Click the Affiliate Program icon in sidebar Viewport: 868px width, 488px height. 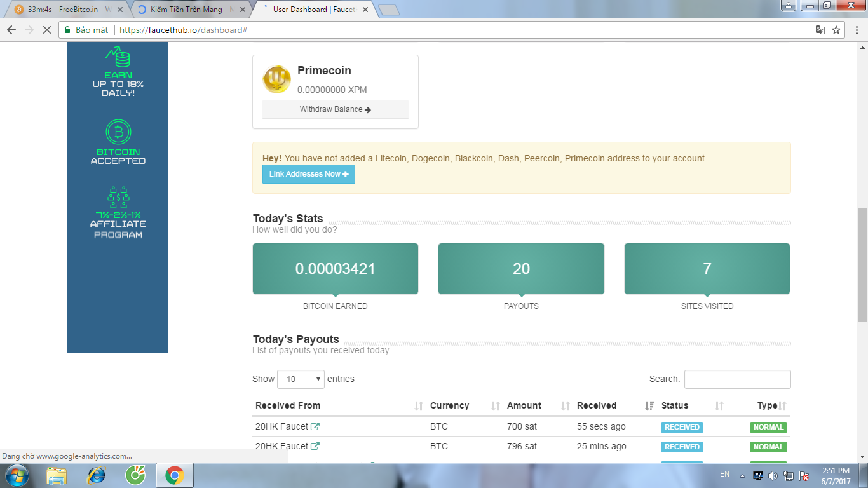click(x=118, y=197)
